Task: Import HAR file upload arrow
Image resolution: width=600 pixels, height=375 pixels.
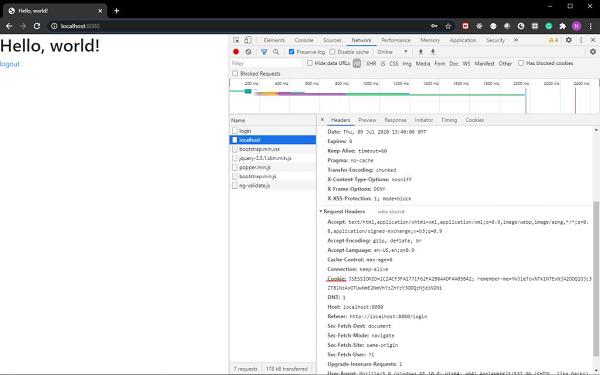Action: click(421, 52)
